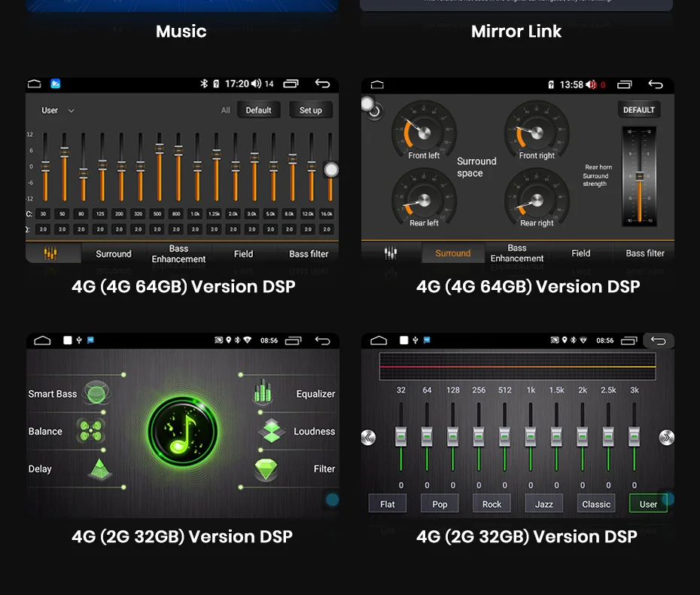Select the Rock preset
The width and height of the screenshot is (700, 595).
point(492,504)
